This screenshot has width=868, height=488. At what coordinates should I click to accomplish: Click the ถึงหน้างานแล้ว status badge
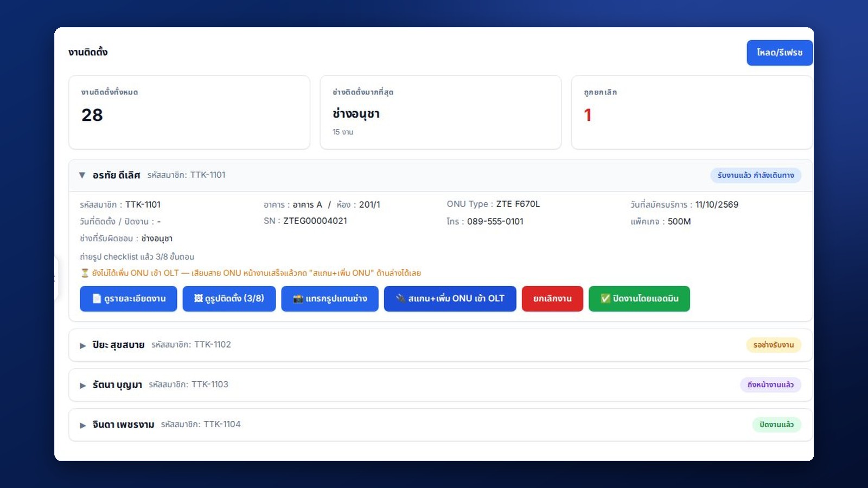click(x=770, y=385)
